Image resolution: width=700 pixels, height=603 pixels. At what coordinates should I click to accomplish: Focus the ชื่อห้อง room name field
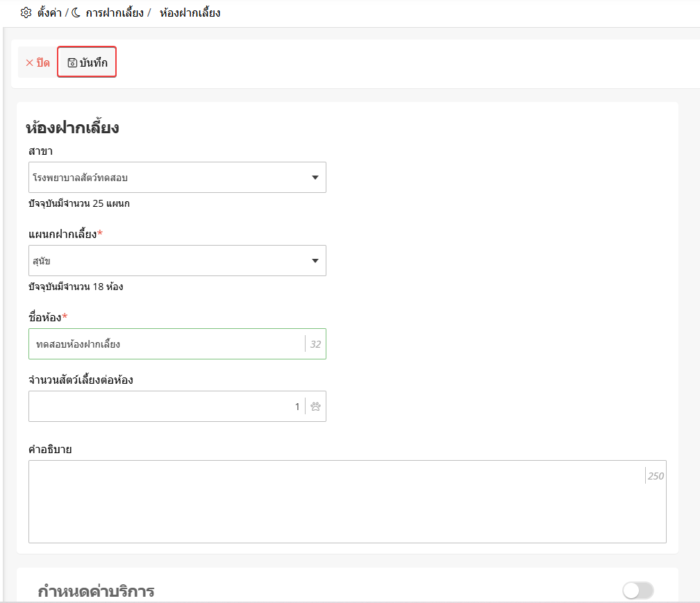pos(177,344)
